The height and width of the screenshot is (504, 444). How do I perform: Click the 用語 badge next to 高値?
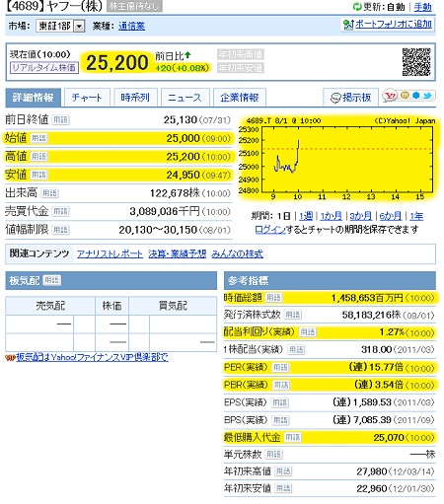coord(38,157)
